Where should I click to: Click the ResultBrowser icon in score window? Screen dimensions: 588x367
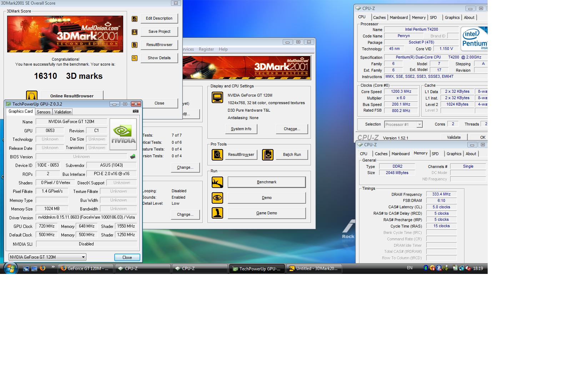coord(135,45)
